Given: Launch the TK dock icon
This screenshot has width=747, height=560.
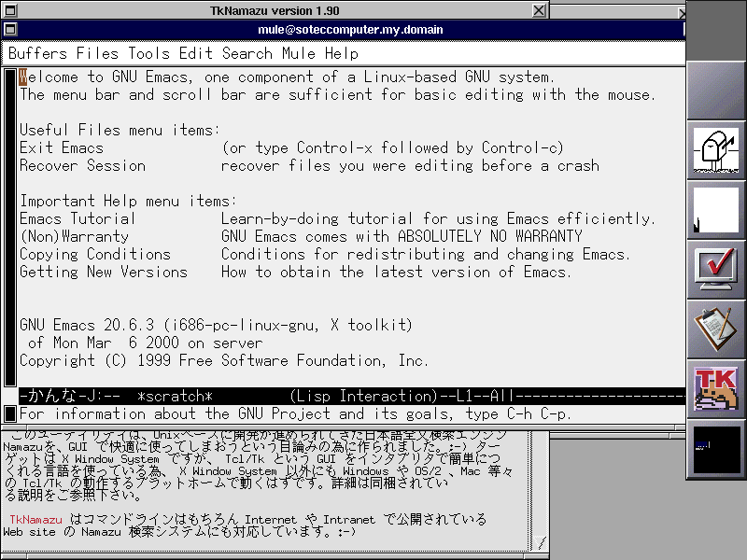Looking at the screenshot, I should tap(716, 389).
